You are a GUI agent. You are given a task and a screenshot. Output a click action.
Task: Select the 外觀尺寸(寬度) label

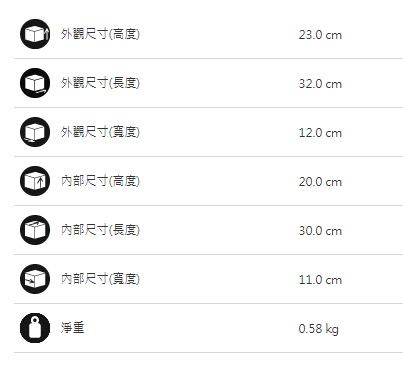[x=100, y=132]
